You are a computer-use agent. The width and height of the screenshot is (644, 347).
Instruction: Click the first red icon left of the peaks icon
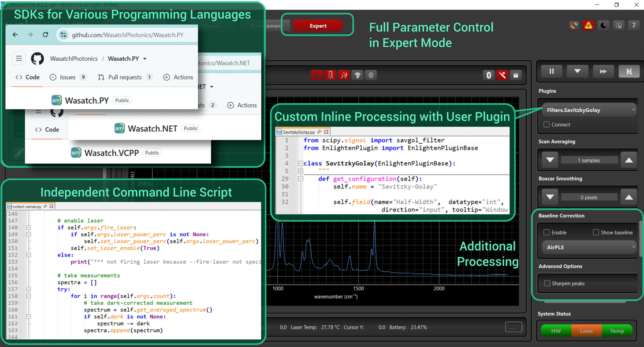[317, 75]
